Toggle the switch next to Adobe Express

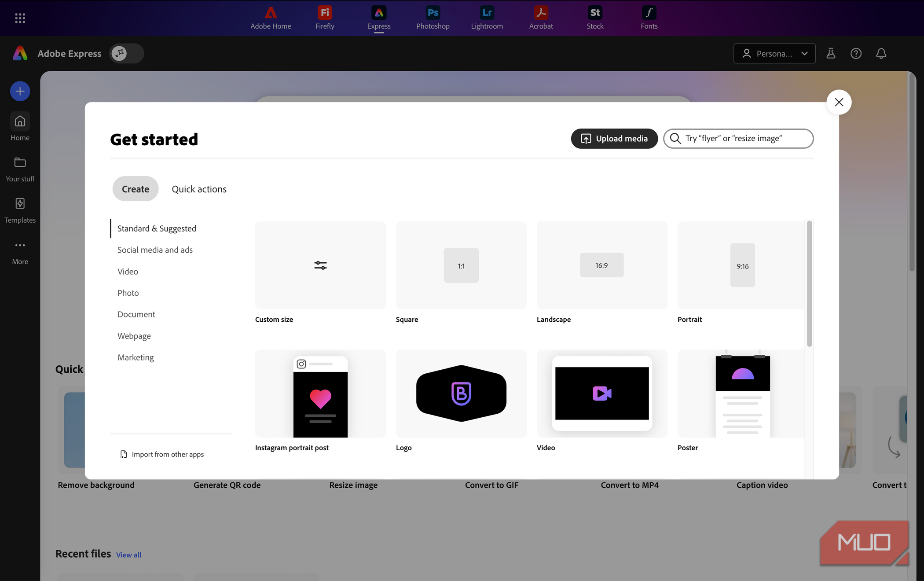click(127, 53)
